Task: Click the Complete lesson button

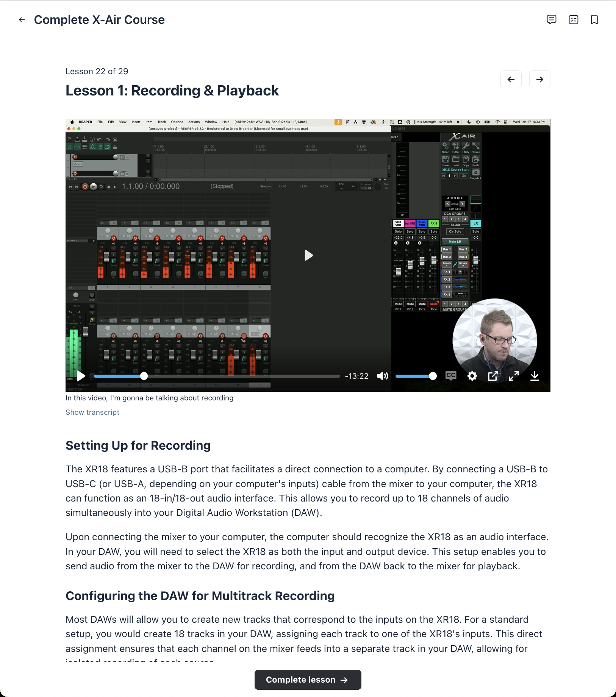Action: coord(308,680)
